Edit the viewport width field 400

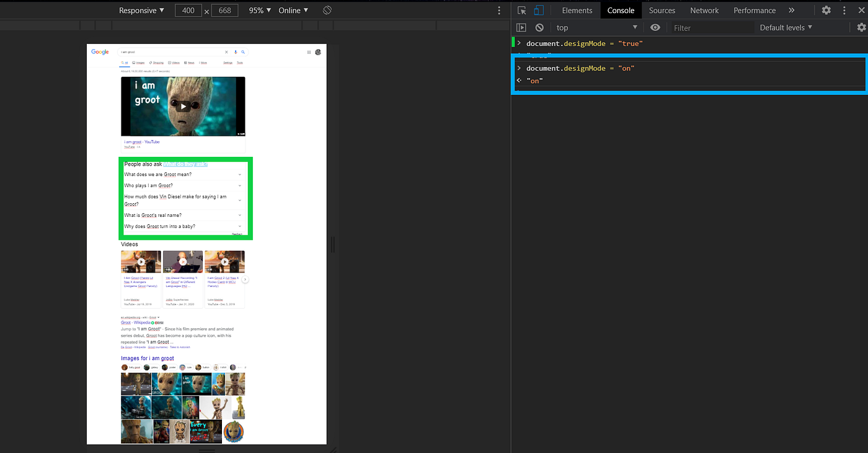click(x=188, y=11)
